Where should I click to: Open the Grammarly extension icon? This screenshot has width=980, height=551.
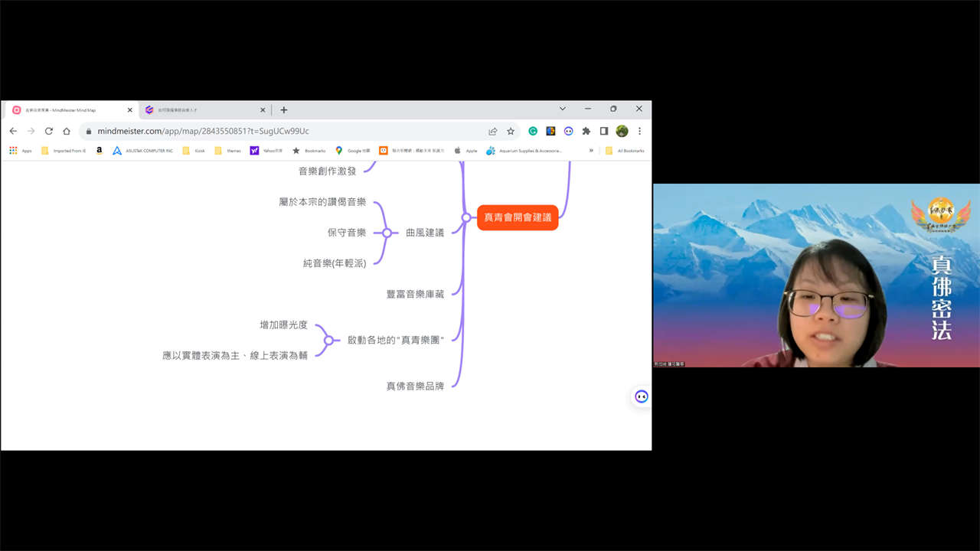coord(533,131)
